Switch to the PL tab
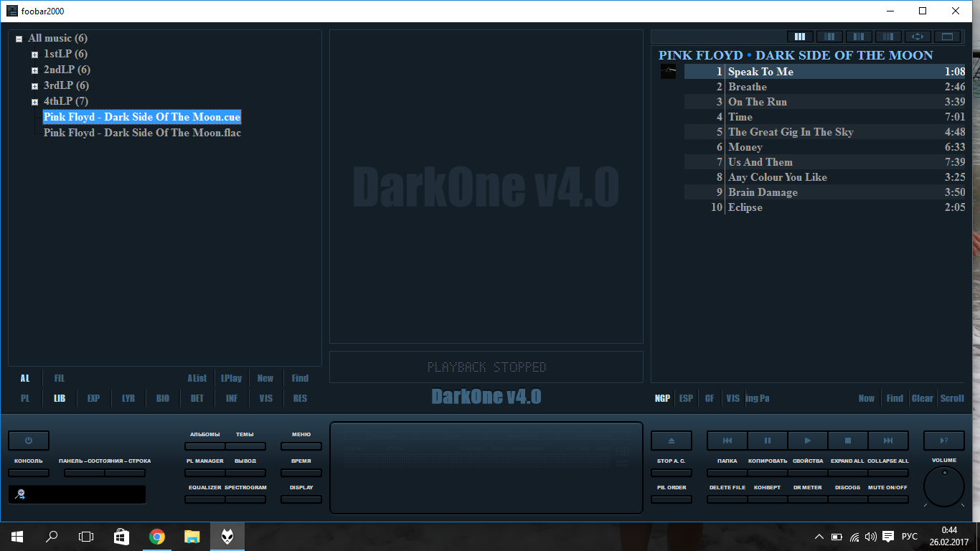This screenshot has height=551, width=980. [25, 398]
